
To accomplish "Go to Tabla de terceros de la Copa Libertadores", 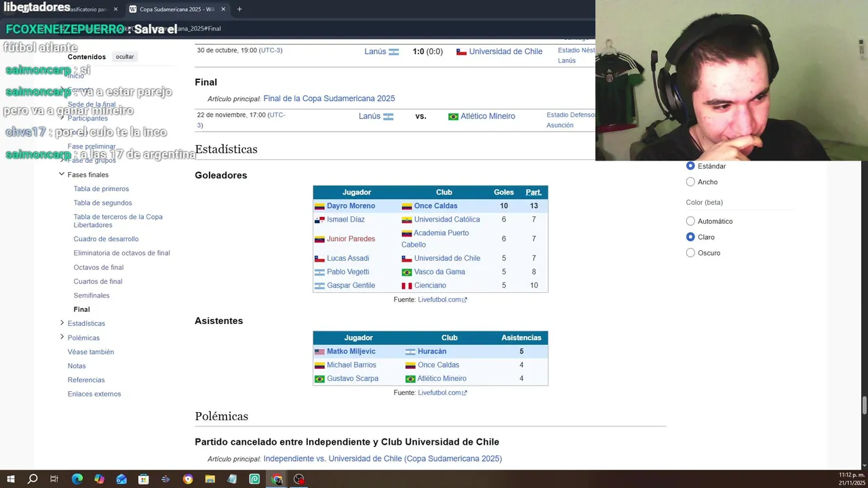I will [118, 221].
